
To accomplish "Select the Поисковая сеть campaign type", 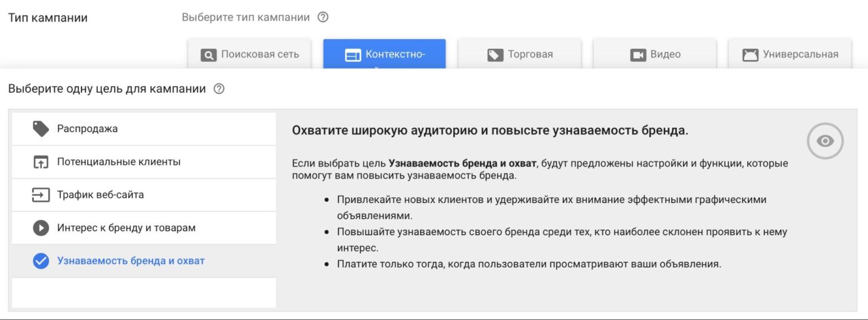I will (x=249, y=54).
